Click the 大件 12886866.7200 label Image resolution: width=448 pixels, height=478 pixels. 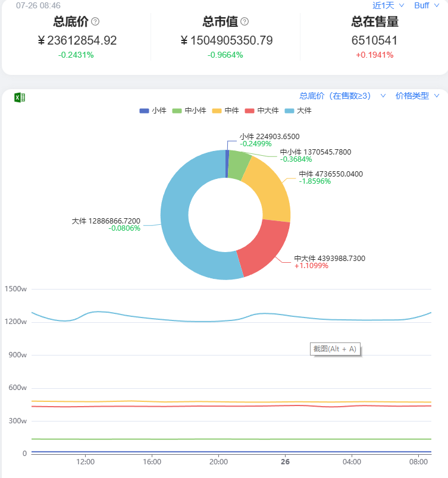[106, 221]
